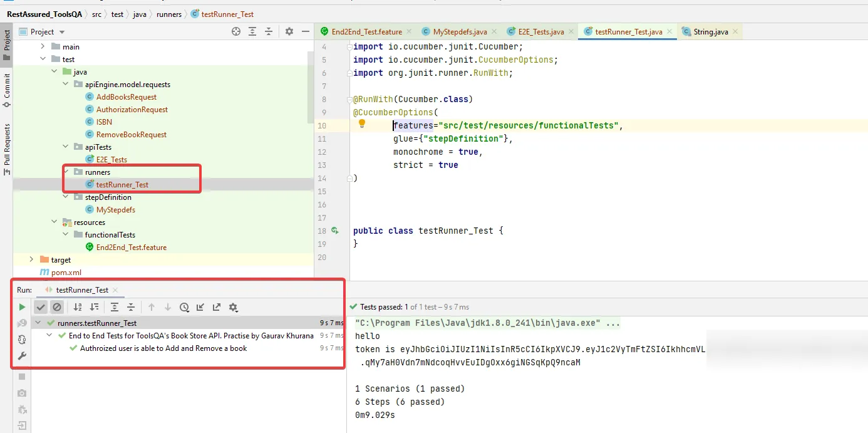868x433 pixels.
Task: Collapse apiEngine.model.requests package
Action: pyautogui.click(x=65, y=84)
